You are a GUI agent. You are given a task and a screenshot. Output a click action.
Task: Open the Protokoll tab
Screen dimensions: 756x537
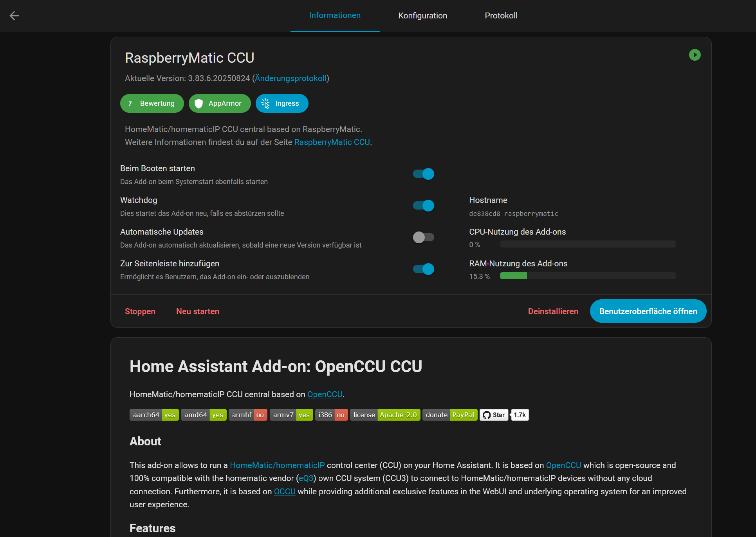[501, 16]
